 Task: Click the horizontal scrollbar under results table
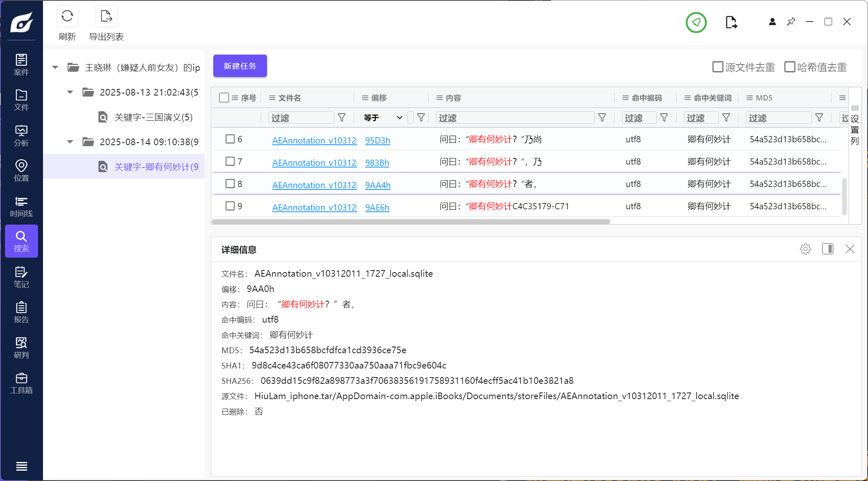click(x=411, y=222)
